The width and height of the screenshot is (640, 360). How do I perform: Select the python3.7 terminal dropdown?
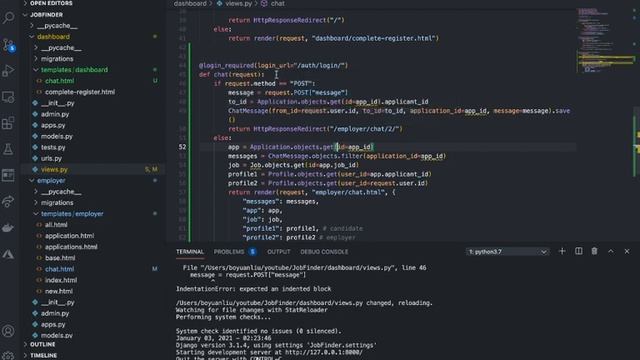[507, 252]
